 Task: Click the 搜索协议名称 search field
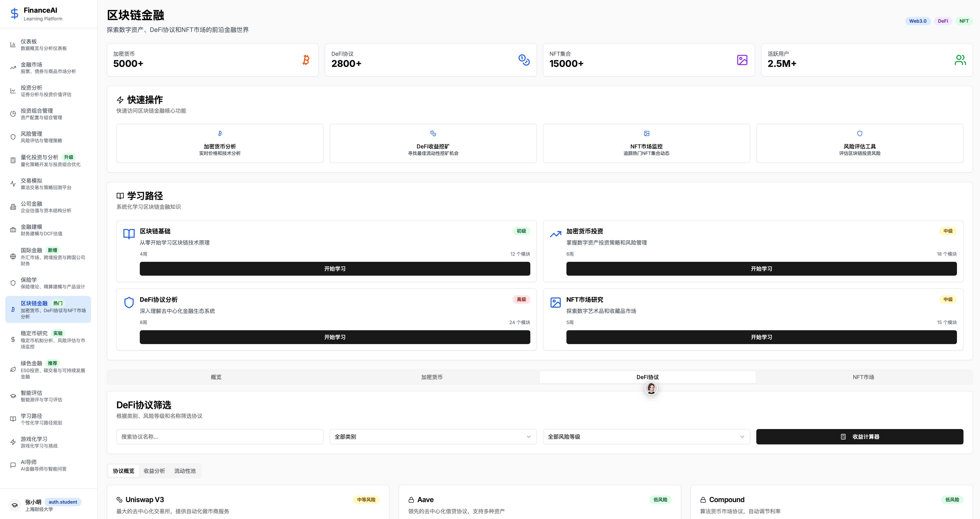point(219,437)
